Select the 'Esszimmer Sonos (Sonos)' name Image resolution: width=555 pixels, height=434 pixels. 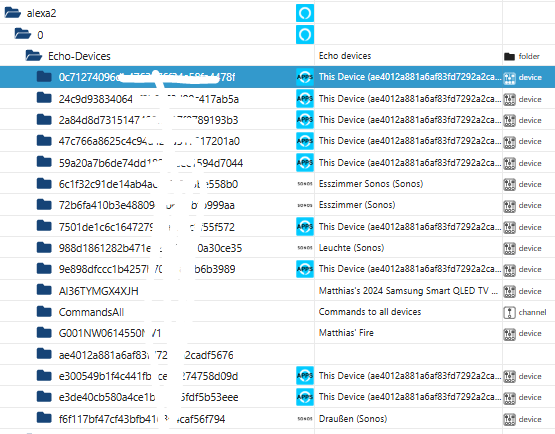[371, 184]
